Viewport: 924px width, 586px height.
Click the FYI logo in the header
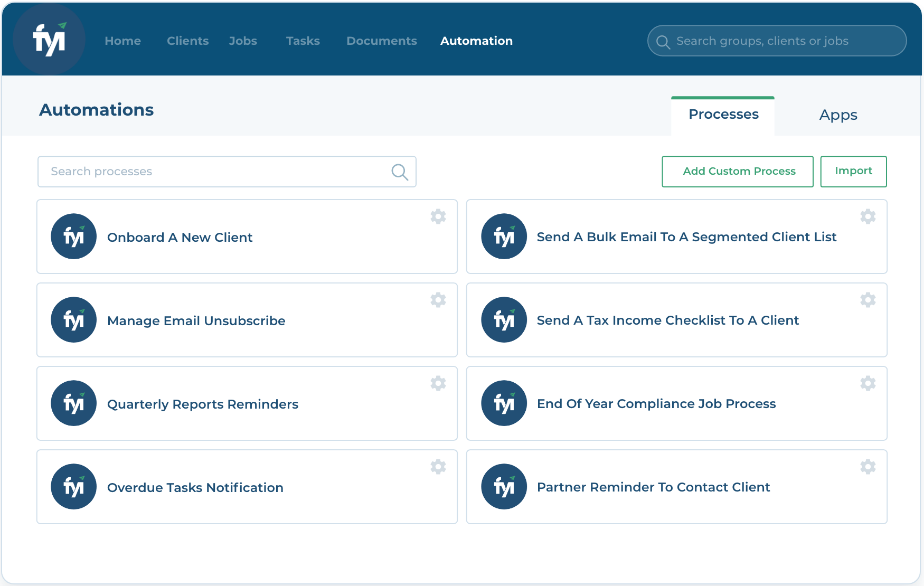[49, 40]
